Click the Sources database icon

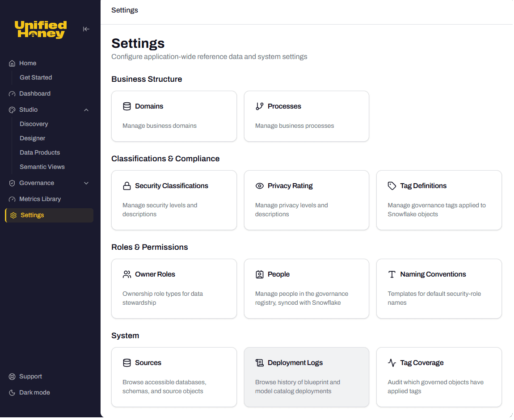(127, 363)
